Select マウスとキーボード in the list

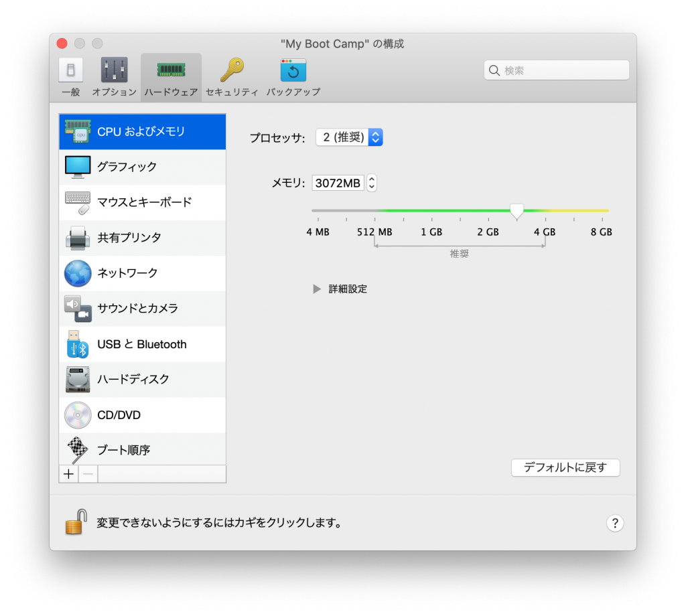coord(143,202)
